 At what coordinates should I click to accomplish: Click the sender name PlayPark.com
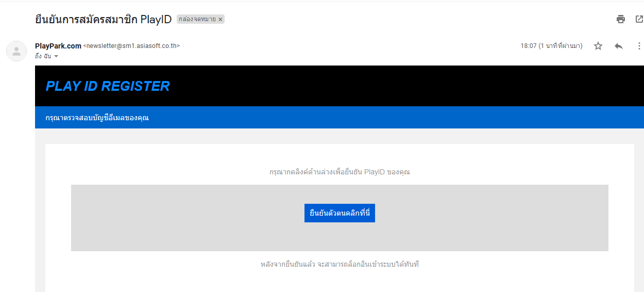click(58, 46)
